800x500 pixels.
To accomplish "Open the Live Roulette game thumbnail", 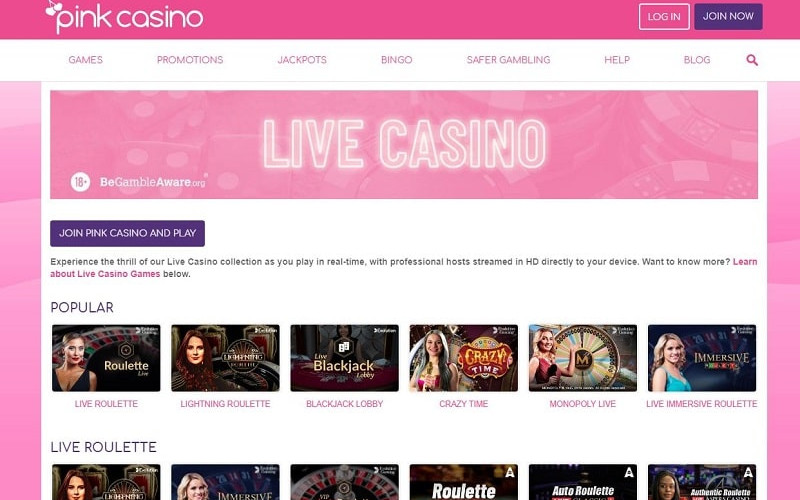I will pos(106,358).
